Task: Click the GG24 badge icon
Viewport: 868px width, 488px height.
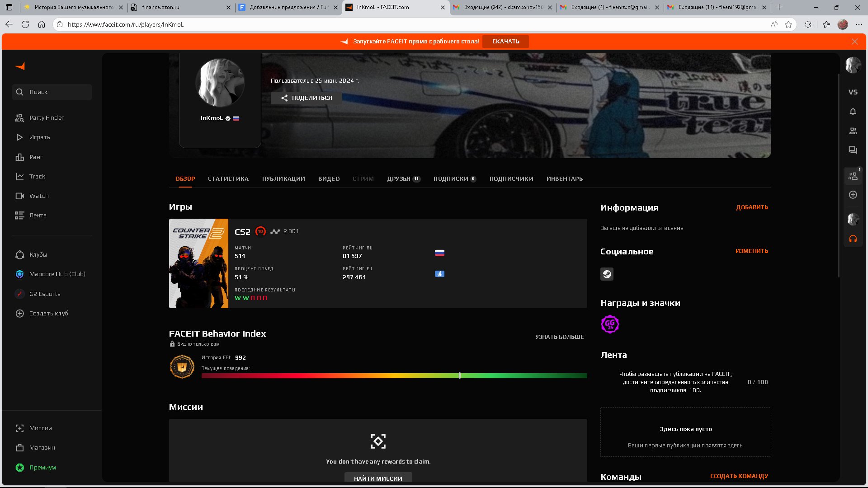Action: 611,324
